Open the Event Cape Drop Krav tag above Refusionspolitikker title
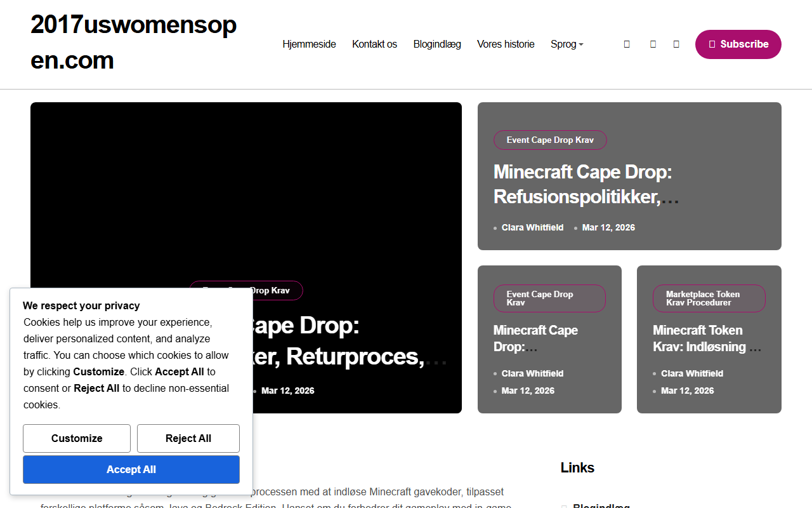 point(550,140)
